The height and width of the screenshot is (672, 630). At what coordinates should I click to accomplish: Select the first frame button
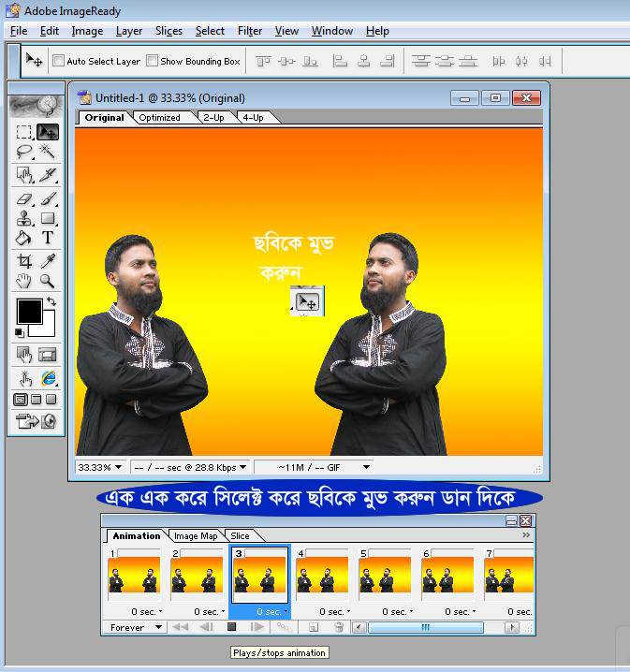(x=181, y=627)
